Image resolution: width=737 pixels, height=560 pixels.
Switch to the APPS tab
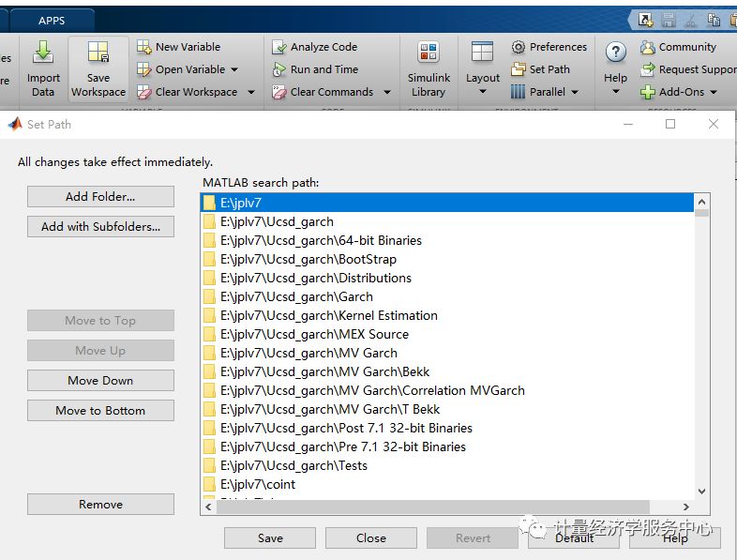pos(52,21)
